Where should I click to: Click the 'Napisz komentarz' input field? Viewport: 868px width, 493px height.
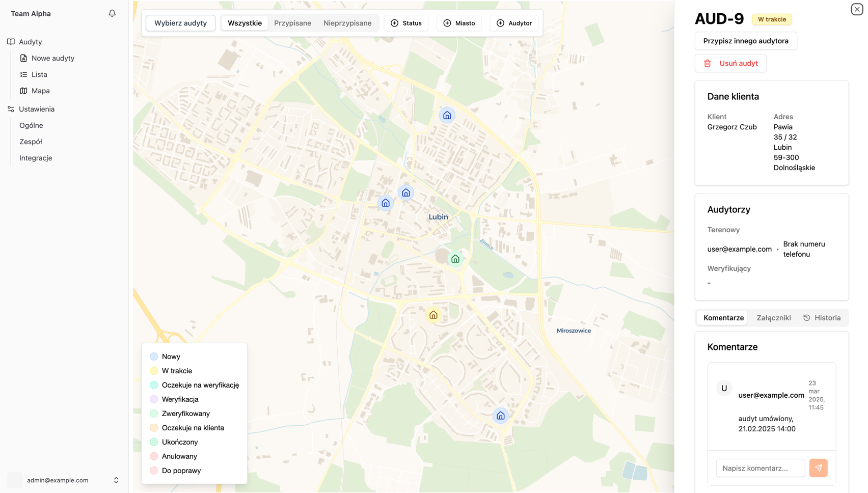click(760, 468)
